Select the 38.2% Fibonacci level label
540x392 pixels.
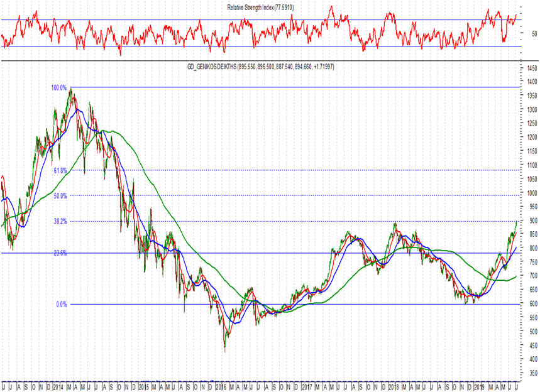[x=60, y=221]
